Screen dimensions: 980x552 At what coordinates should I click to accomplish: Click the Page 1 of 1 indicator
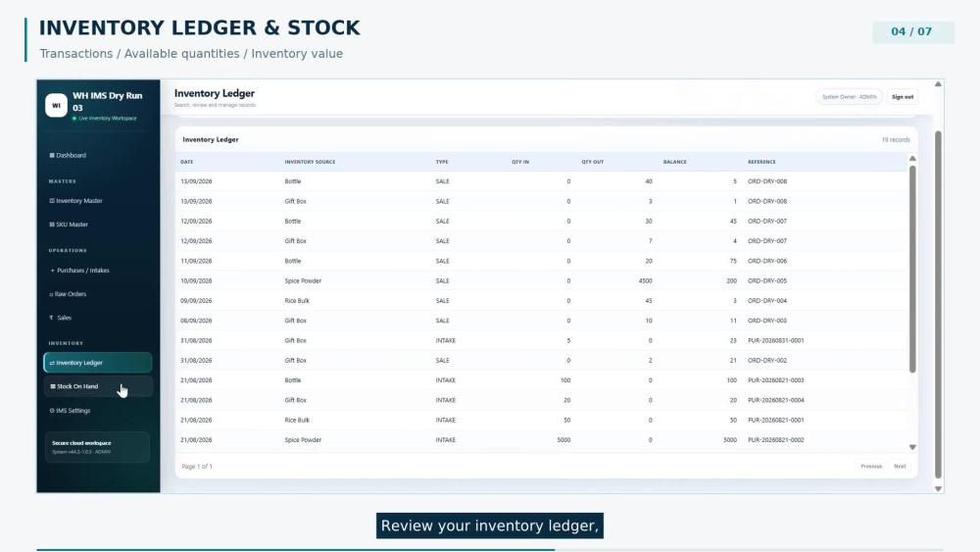(x=197, y=467)
